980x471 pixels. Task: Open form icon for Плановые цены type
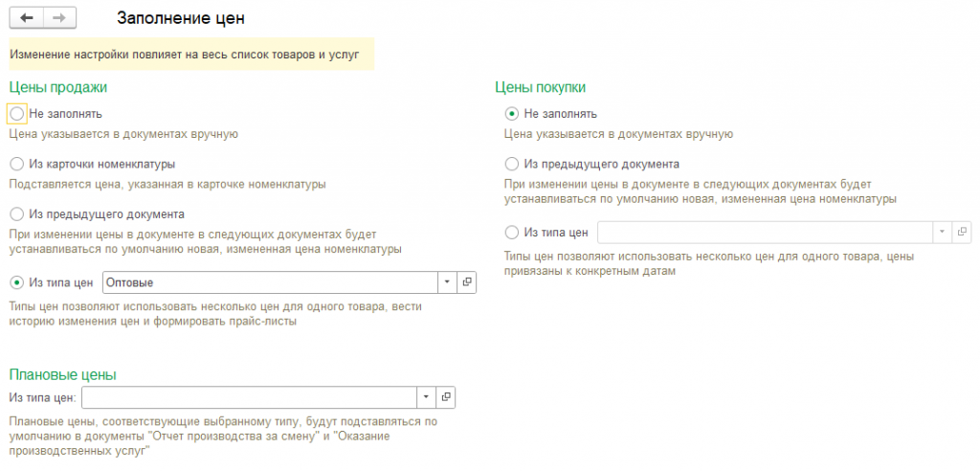[x=446, y=397]
